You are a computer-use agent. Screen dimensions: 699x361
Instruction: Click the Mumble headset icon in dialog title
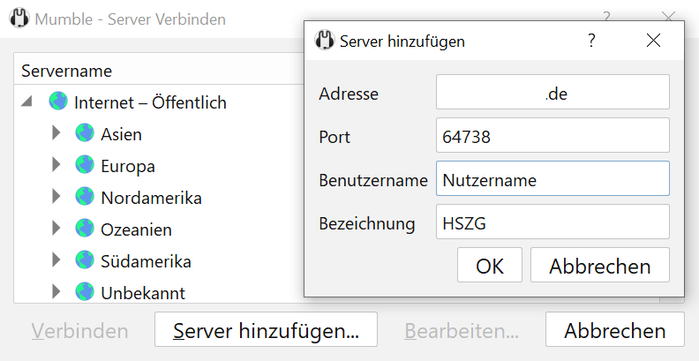click(325, 41)
